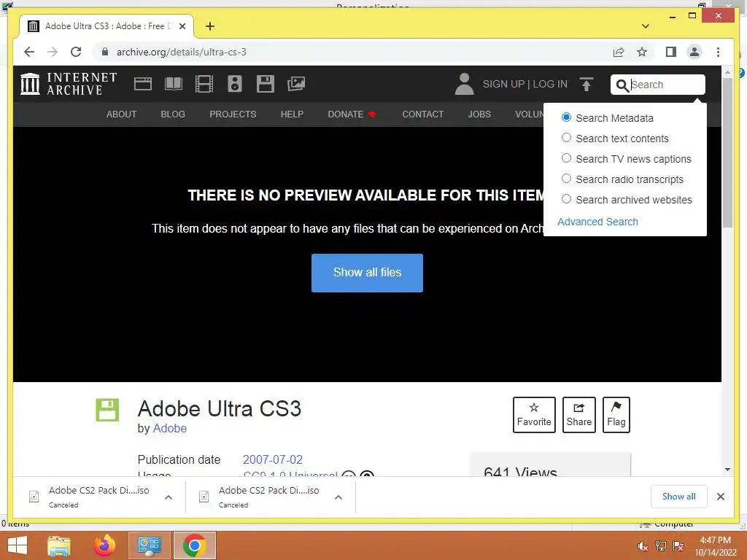
Task: Open the ABOUT menu item
Action: pos(122,114)
